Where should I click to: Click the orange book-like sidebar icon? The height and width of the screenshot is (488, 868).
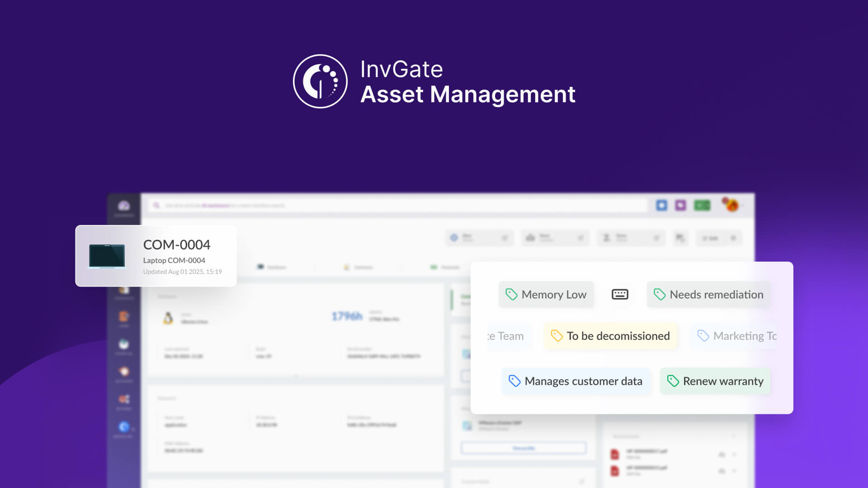point(124,316)
